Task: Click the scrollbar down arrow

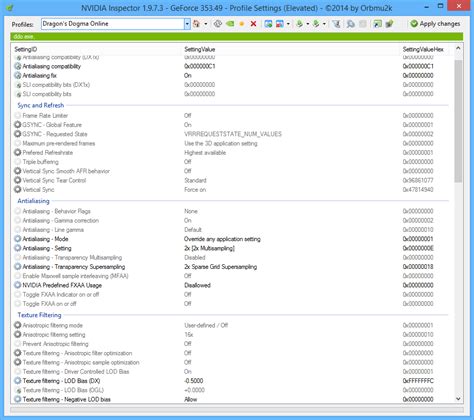Action: (x=458, y=399)
